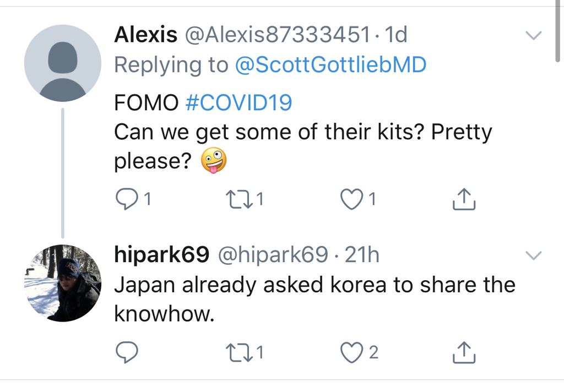Open the #COVID19 hashtag

[x=238, y=103]
